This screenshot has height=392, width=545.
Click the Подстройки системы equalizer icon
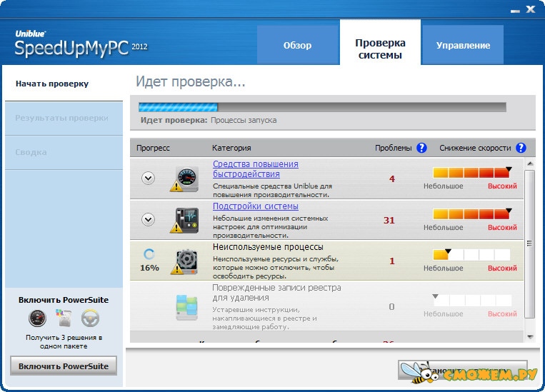click(185, 221)
